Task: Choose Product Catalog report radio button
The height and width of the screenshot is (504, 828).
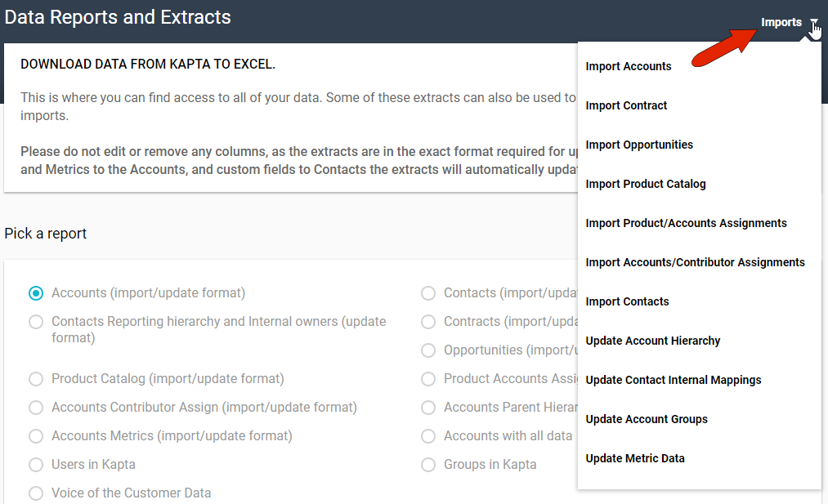Action: (x=36, y=379)
